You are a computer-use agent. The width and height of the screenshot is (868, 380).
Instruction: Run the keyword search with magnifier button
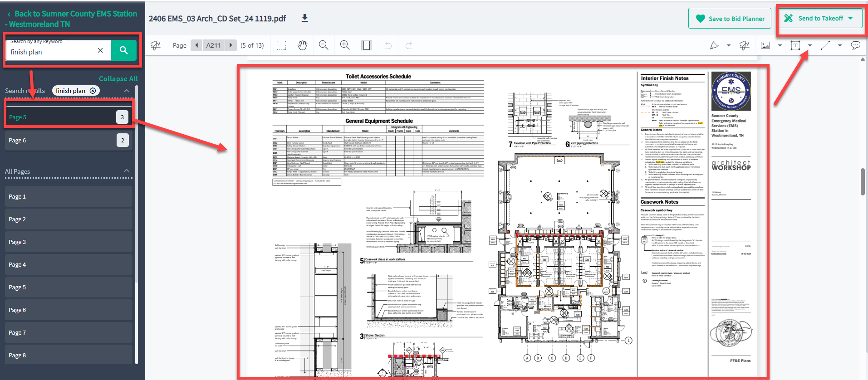123,50
